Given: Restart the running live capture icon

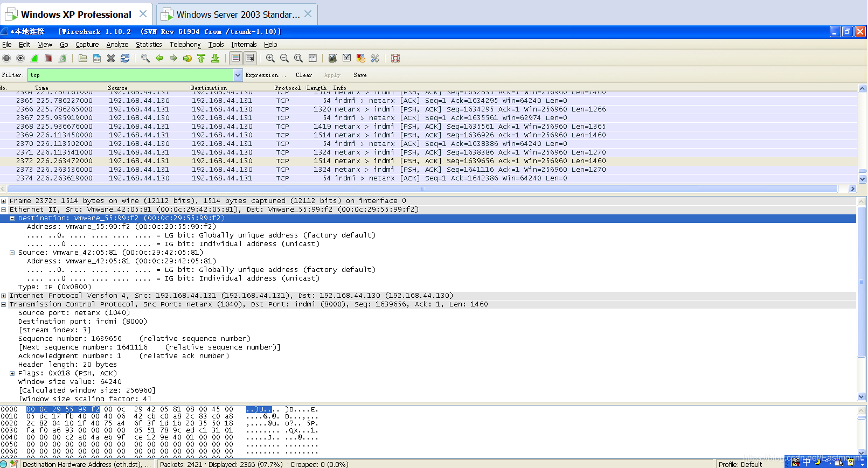Looking at the screenshot, I should coord(63,58).
